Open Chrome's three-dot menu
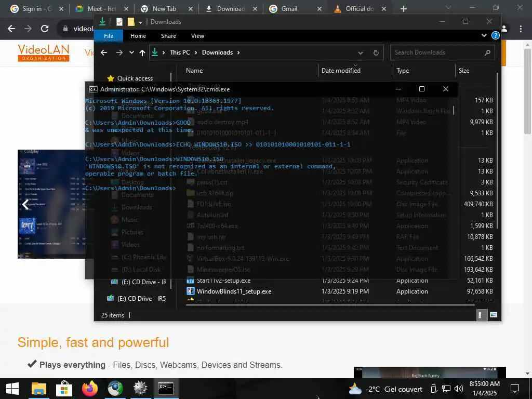 click(521, 29)
